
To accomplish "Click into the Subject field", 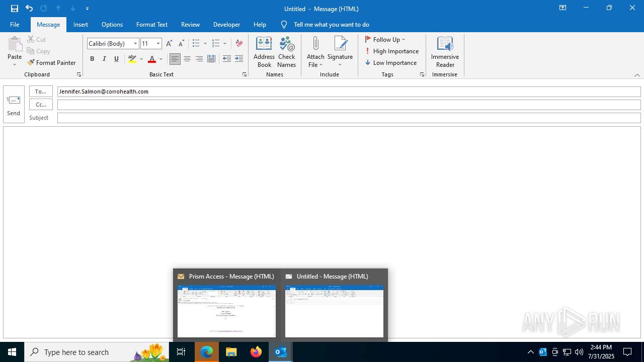I will [x=349, y=118].
